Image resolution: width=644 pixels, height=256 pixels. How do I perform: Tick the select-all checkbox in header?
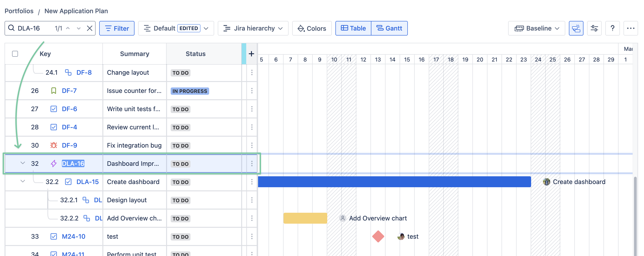(x=15, y=54)
